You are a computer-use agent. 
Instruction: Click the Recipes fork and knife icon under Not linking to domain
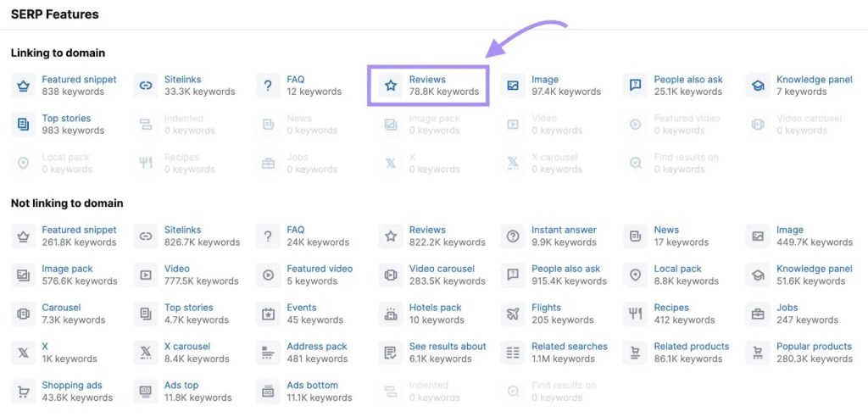(635, 314)
